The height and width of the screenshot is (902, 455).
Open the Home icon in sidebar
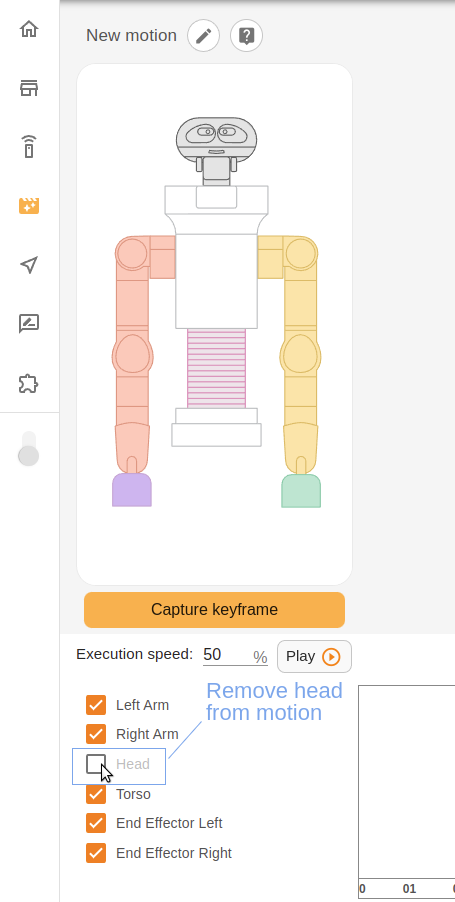pos(29,29)
